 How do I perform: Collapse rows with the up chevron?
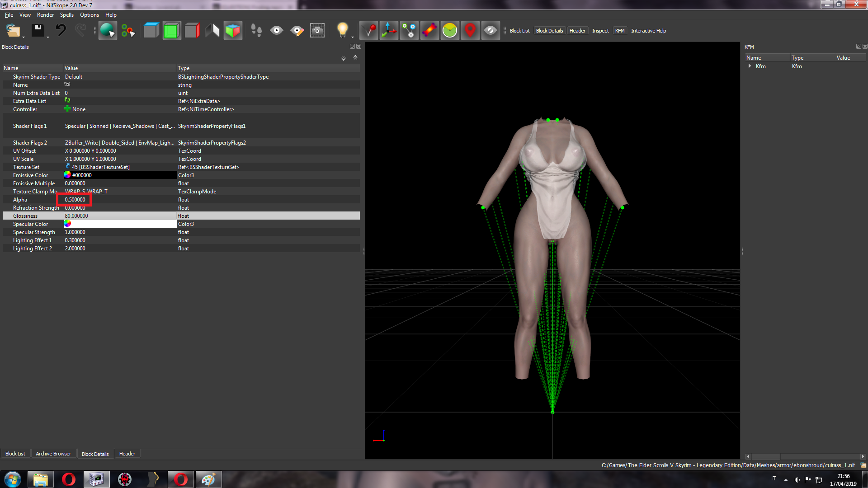coord(355,57)
